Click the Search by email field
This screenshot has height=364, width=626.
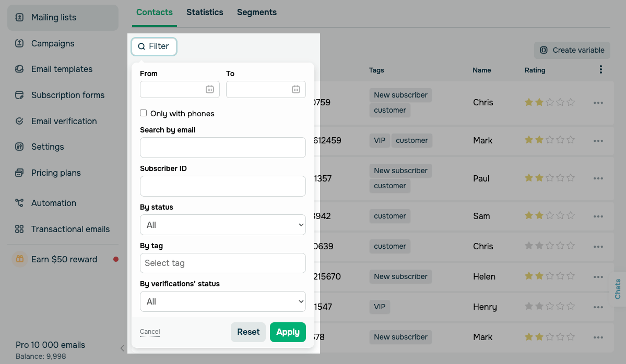[222, 148]
